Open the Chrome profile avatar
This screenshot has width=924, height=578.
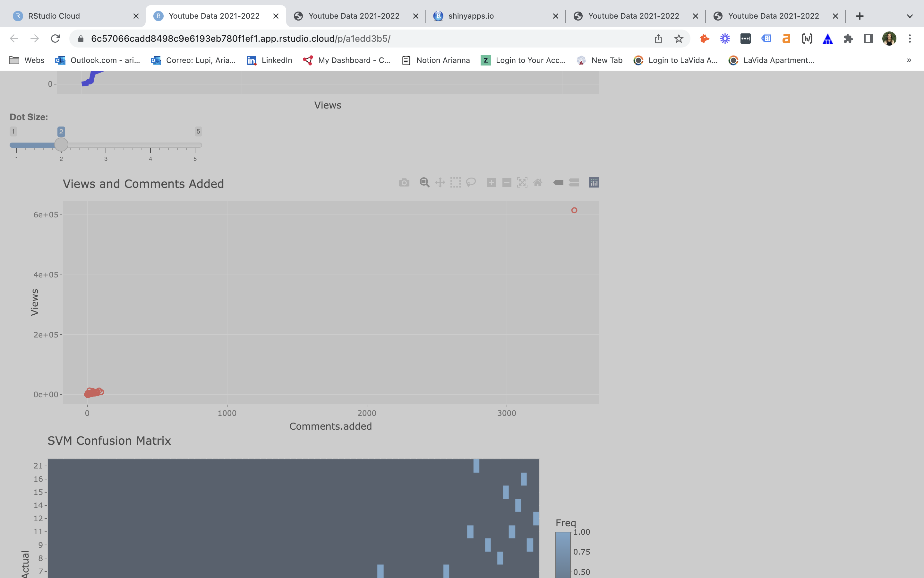tap(889, 39)
